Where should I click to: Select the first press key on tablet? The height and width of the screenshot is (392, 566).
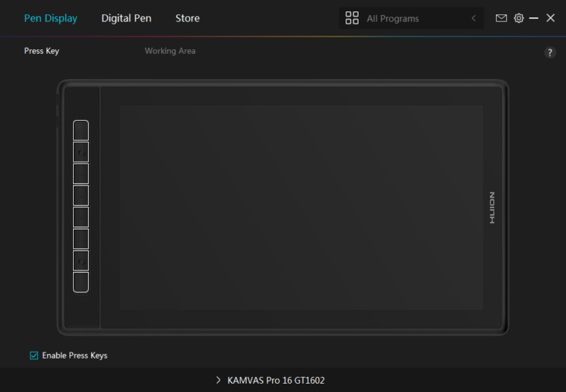(x=81, y=131)
